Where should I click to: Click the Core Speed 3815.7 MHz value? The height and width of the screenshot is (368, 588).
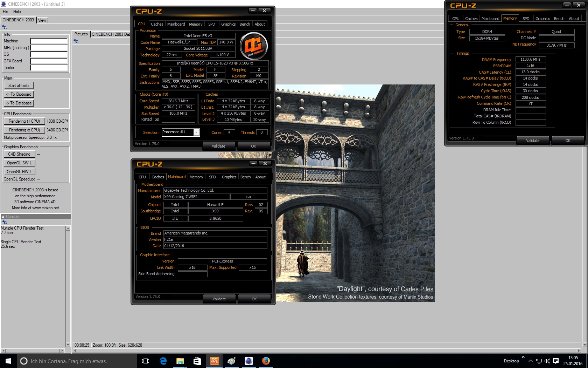point(178,101)
